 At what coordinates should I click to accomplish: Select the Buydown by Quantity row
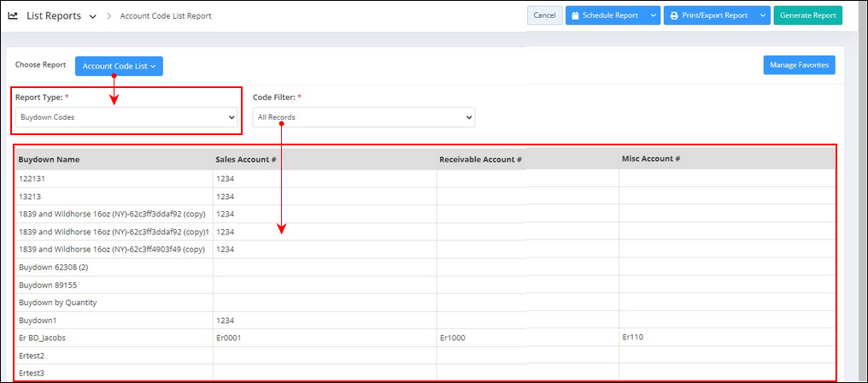(x=425, y=303)
